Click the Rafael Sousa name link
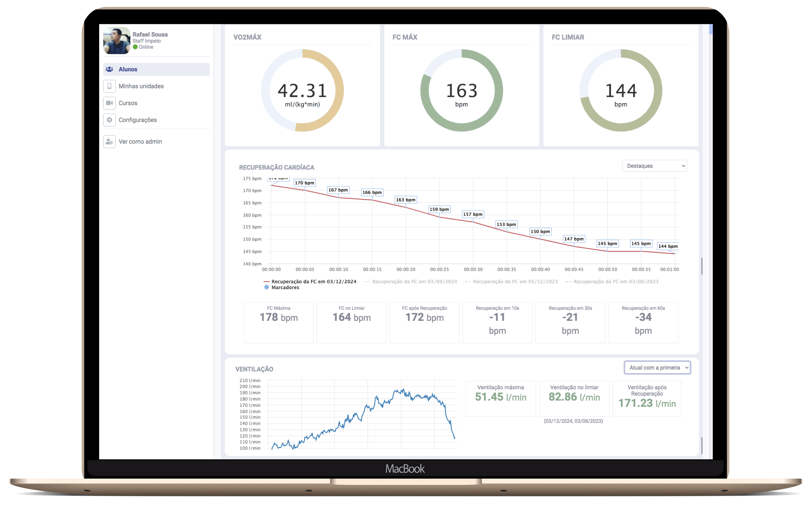This screenshot has height=516, width=812. (x=150, y=34)
